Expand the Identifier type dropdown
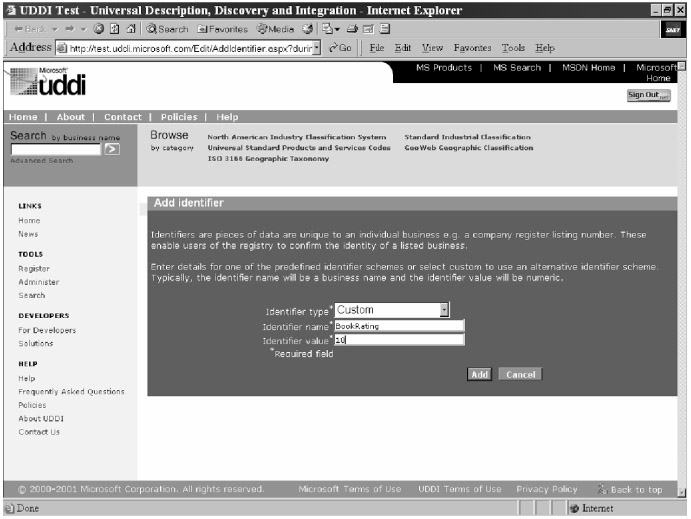 444,310
